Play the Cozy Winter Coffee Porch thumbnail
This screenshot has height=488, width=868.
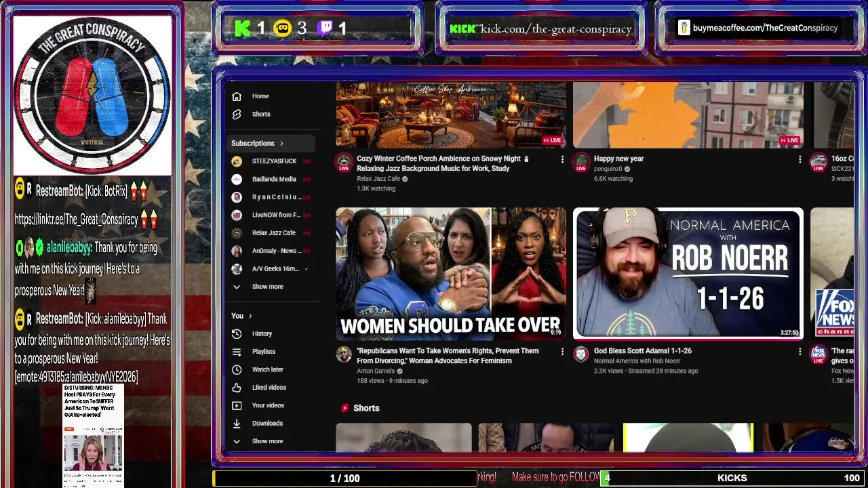(451, 115)
